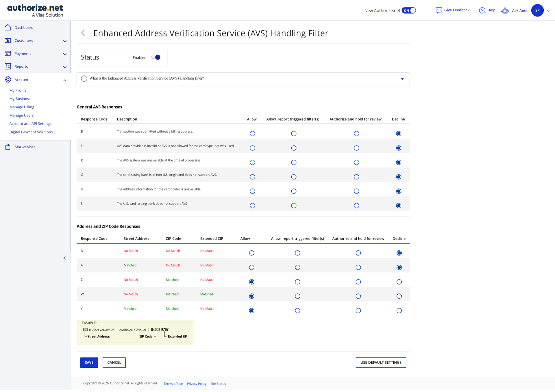Open My Business in the Account menu

[20, 99]
